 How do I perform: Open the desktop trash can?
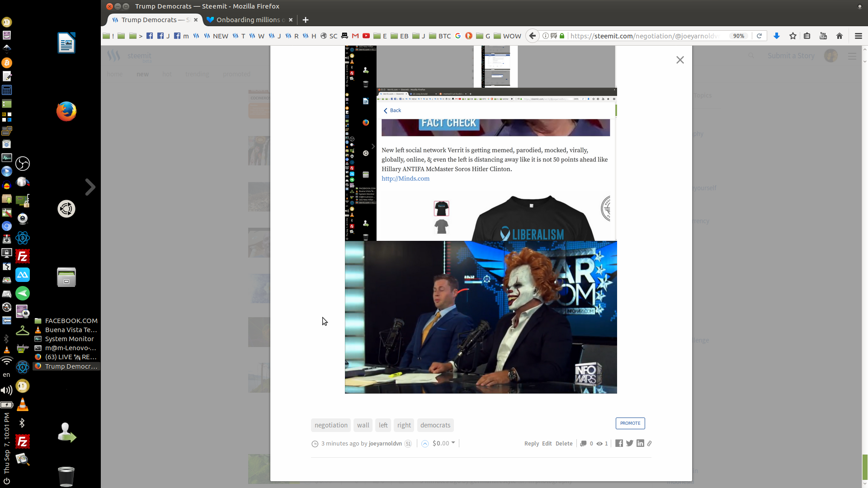tap(66, 476)
